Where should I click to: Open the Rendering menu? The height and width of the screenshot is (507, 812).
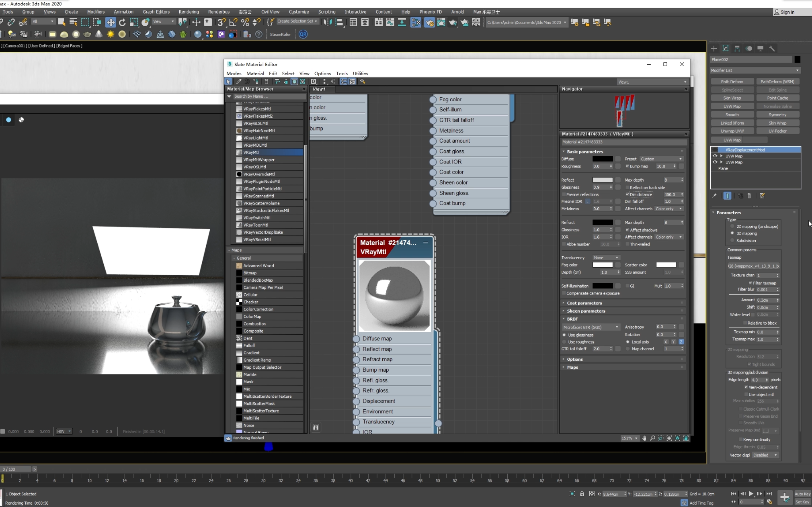tap(189, 12)
